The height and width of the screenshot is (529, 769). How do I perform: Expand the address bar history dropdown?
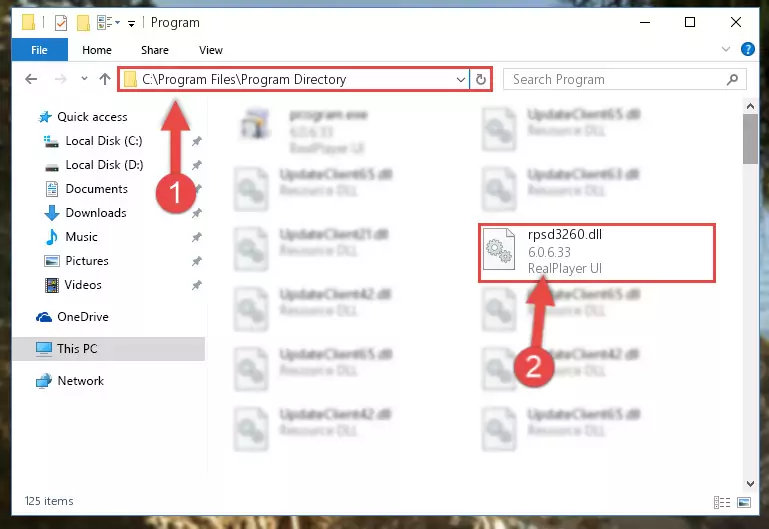(x=461, y=79)
